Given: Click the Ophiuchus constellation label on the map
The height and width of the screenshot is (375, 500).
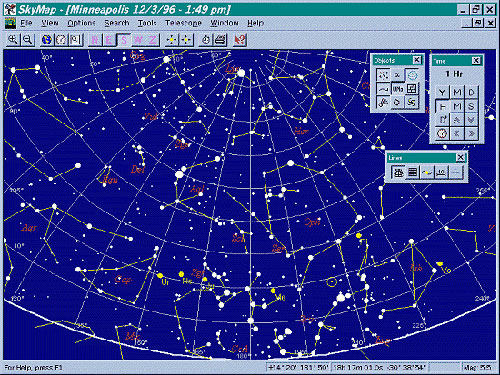Looking at the screenshot, I should pyautogui.click(x=313, y=222).
